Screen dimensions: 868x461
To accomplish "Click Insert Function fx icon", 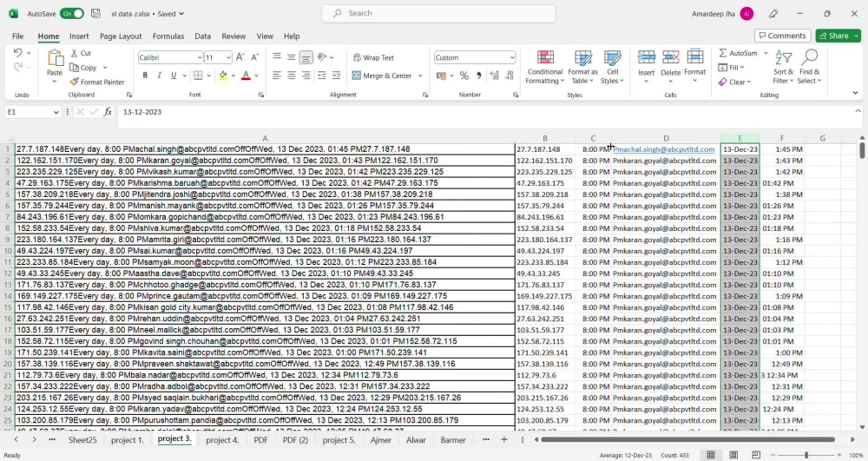I will [108, 112].
